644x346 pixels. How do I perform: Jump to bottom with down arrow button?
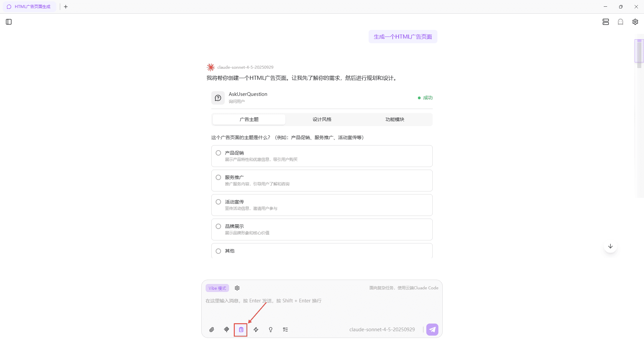(x=610, y=246)
